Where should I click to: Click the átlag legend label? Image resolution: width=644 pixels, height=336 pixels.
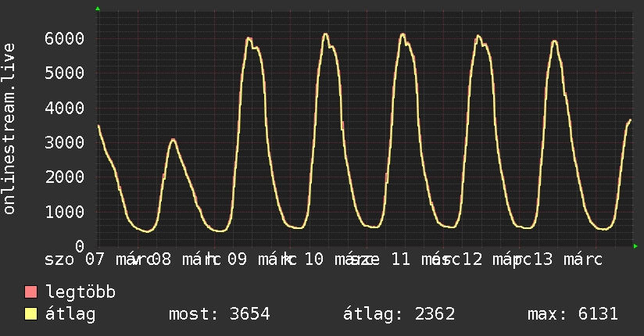click(x=70, y=314)
